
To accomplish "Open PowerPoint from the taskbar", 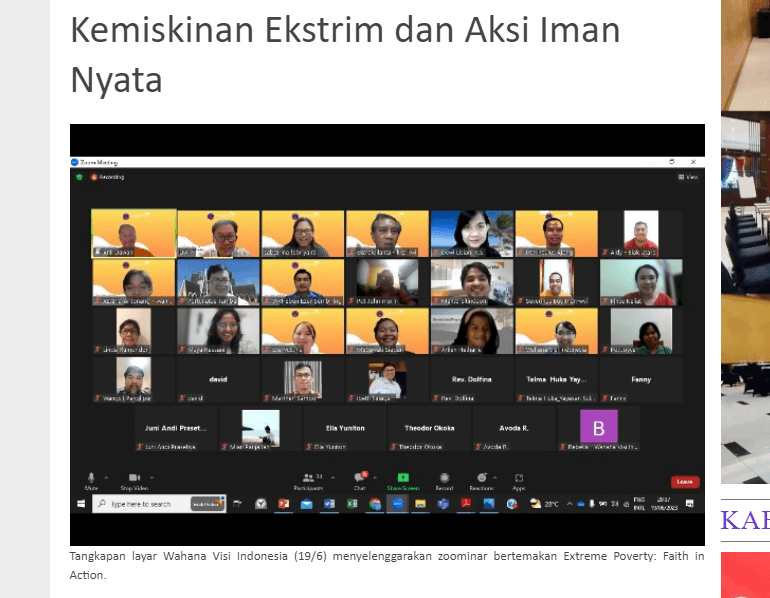I will (283, 504).
